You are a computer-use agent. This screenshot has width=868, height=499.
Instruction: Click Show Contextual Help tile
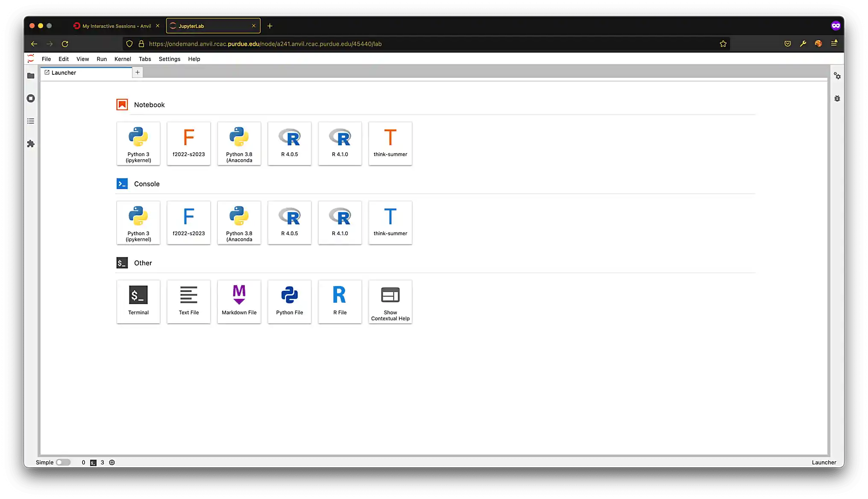390,301
